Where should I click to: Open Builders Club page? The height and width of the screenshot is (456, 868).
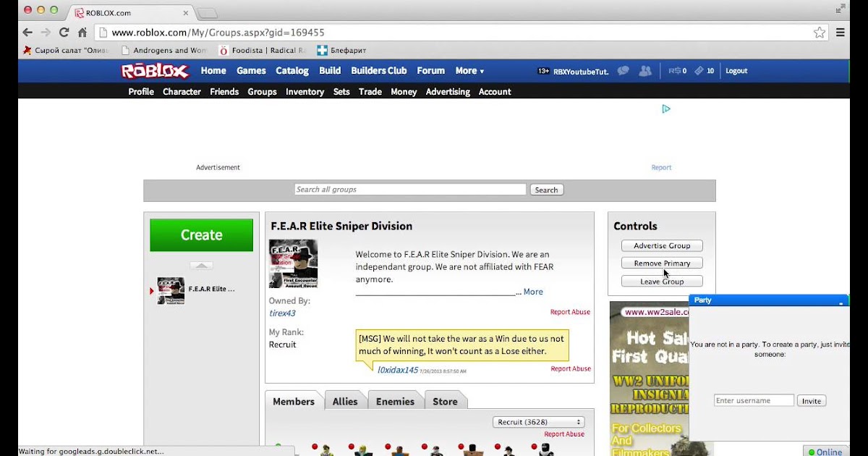379,71
